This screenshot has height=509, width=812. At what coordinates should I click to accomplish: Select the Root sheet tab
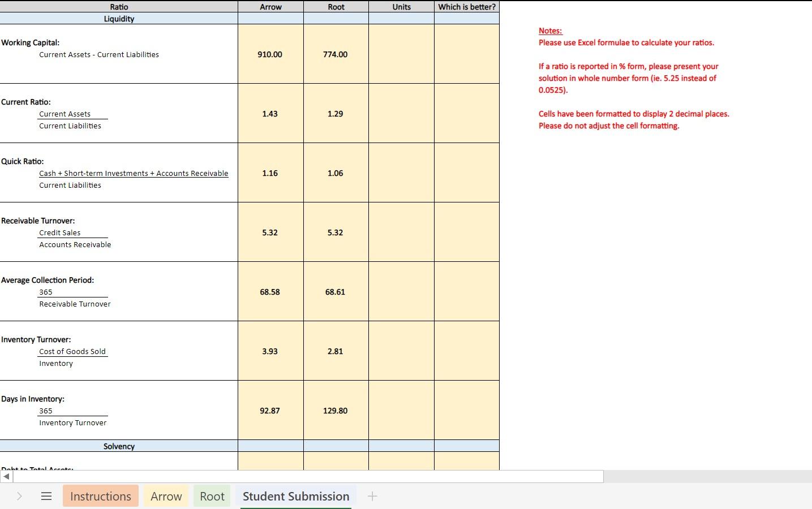tap(212, 496)
